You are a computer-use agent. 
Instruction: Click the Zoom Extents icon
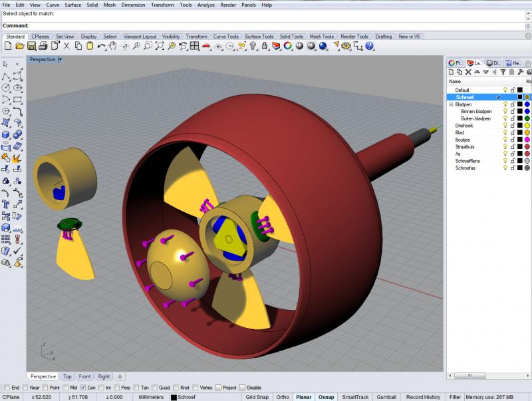(x=159, y=46)
